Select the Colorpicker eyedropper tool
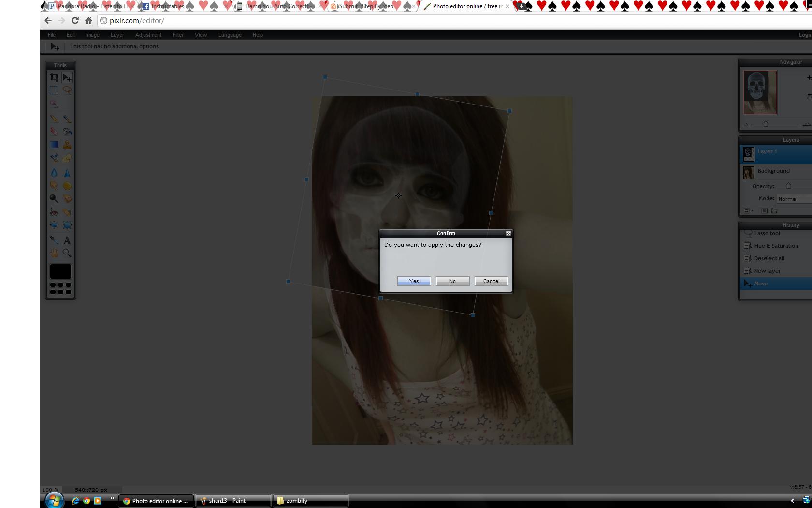 coord(54,240)
